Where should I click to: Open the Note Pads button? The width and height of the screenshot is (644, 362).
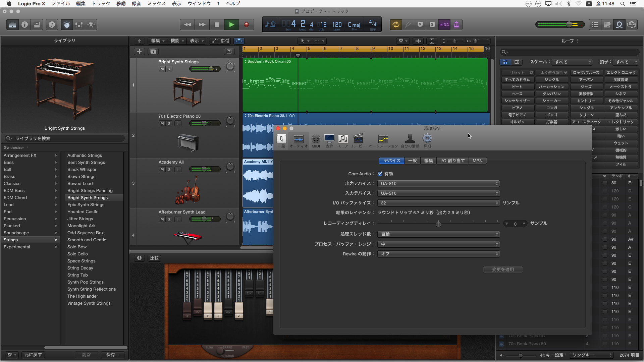click(607, 24)
